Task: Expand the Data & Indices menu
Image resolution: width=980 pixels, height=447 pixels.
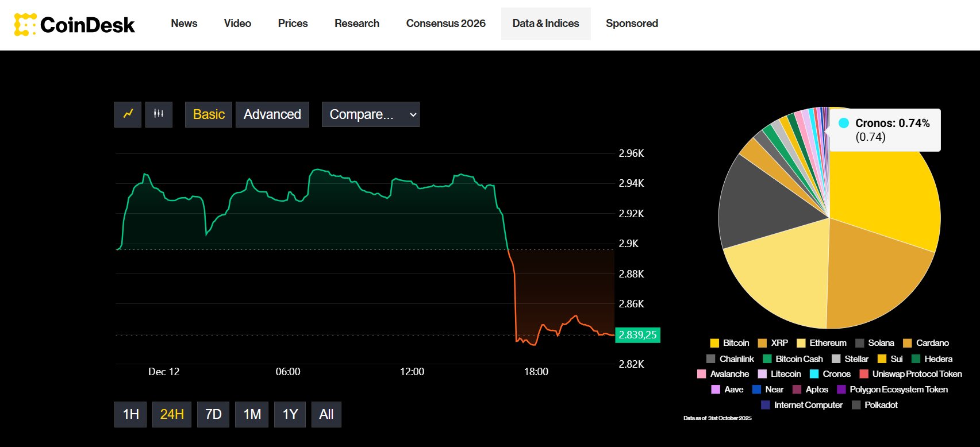Action: [545, 24]
